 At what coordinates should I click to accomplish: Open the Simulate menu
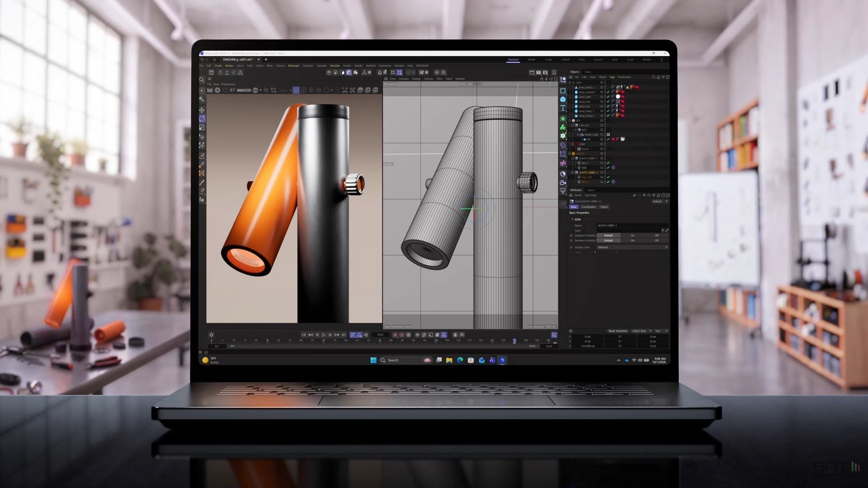pyautogui.click(x=335, y=66)
